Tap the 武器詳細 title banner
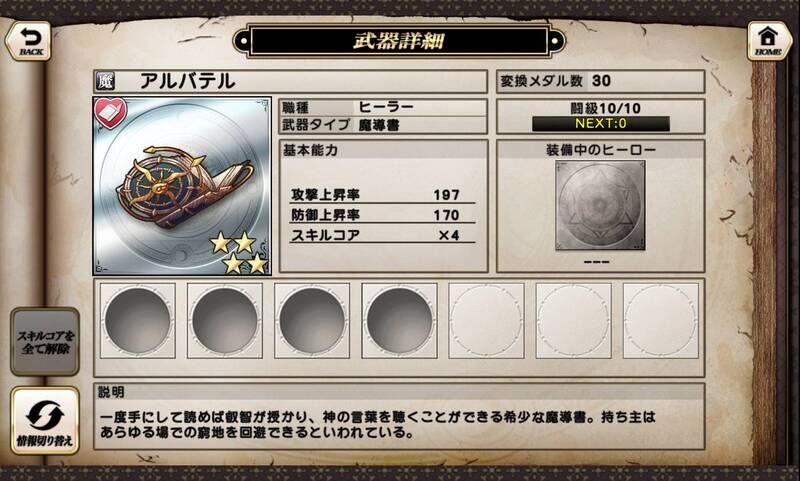This screenshot has height=481, width=800. 399,41
